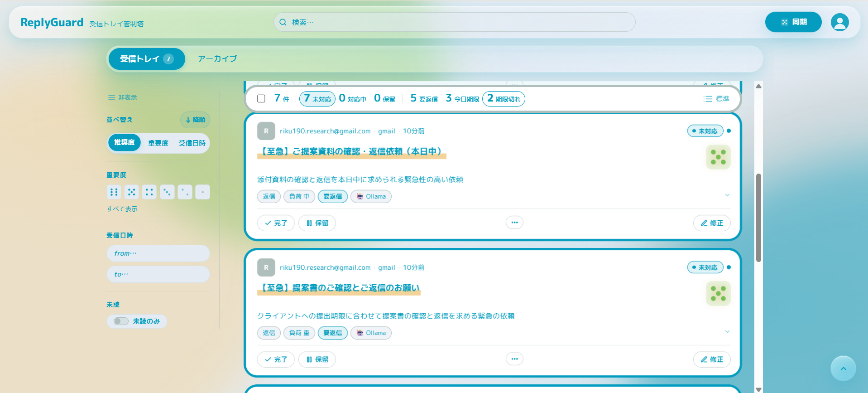Filter by 0 保留

tap(385, 99)
